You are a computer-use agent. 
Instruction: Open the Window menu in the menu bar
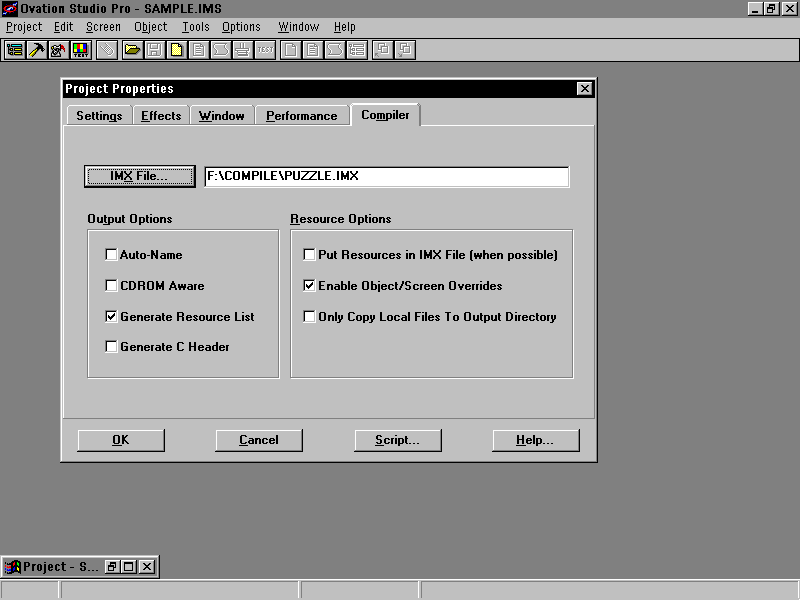pyautogui.click(x=298, y=27)
